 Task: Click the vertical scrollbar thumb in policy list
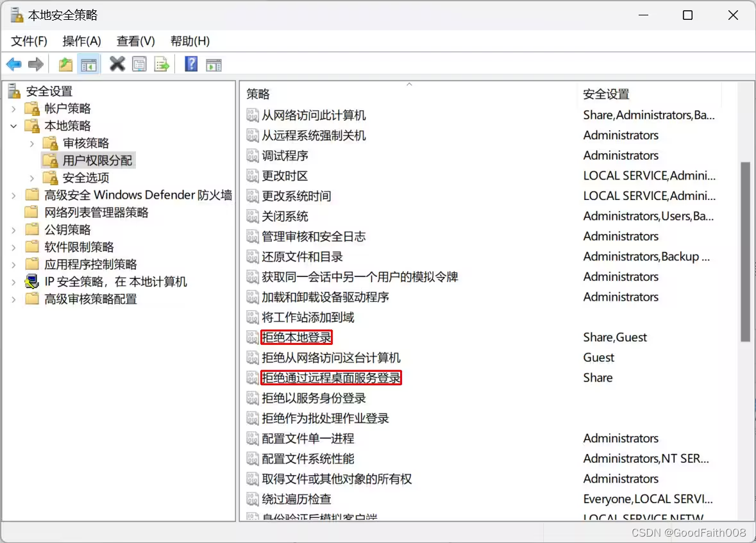click(x=745, y=252)
